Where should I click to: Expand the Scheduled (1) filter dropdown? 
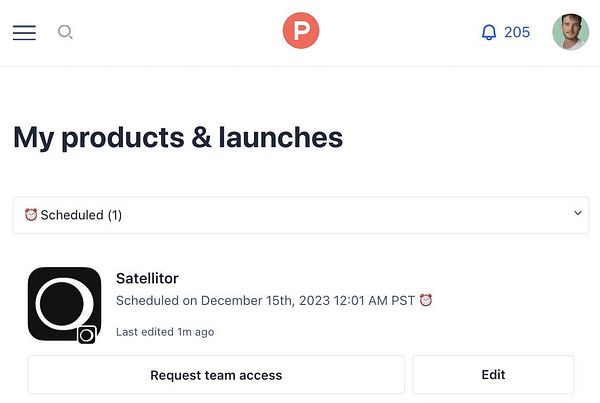tap(300, 215)
